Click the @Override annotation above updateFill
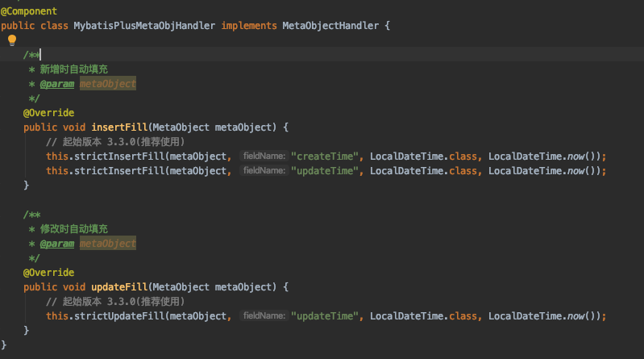Image resolution: width=644 pixels, height=359 pixels. [48, 273]
